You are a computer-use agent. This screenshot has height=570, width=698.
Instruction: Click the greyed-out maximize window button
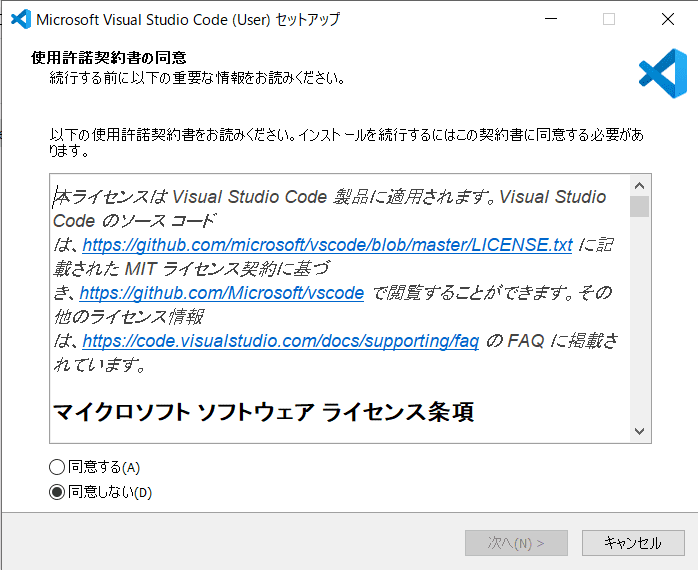[609, 19]
